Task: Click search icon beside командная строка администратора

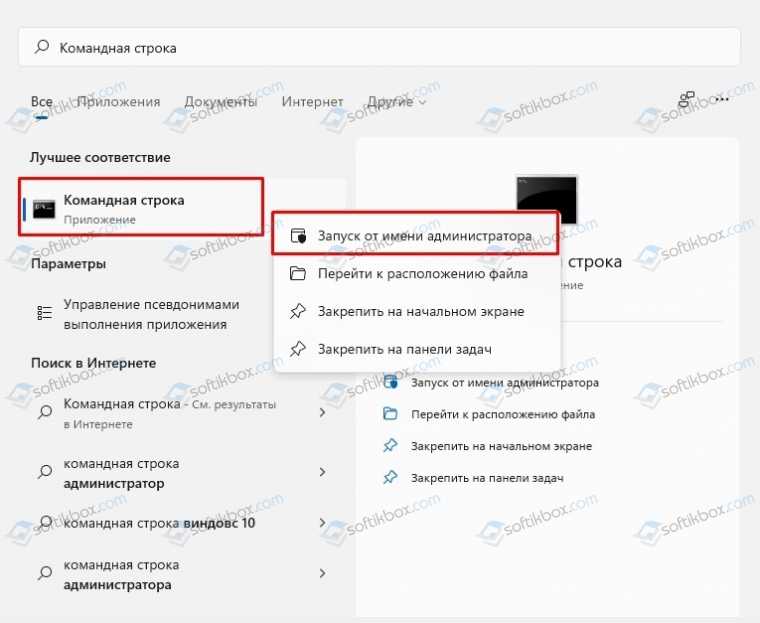Action: [x=45, y=573]
